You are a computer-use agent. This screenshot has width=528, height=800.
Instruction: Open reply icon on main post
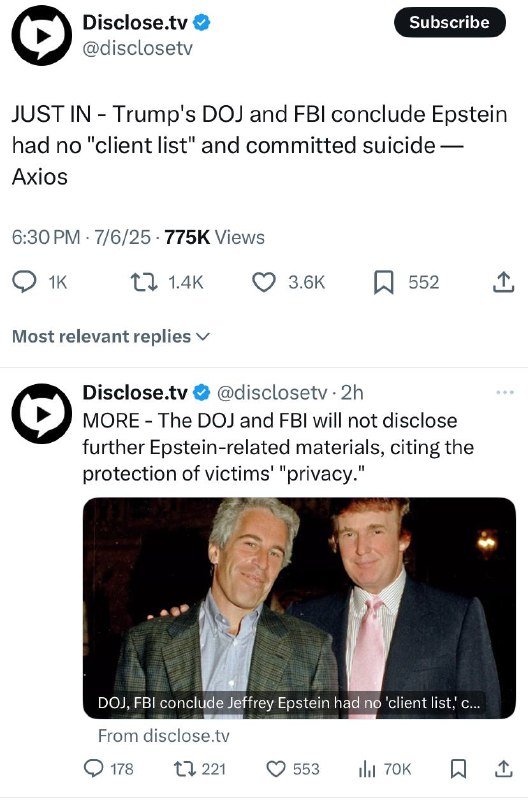[24, 282]
